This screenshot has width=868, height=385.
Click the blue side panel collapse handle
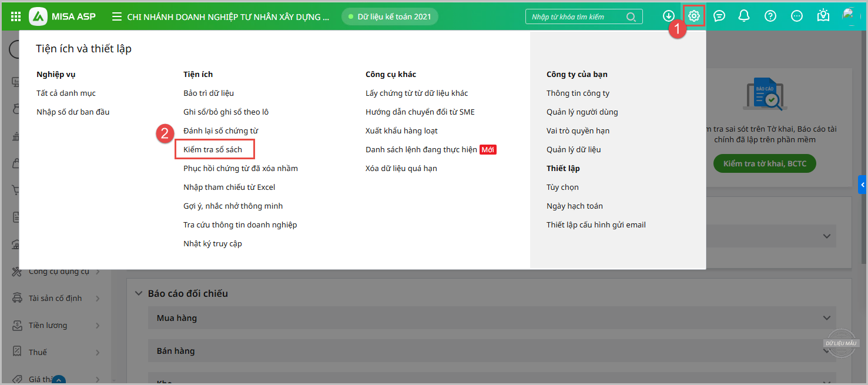(862, 185)
